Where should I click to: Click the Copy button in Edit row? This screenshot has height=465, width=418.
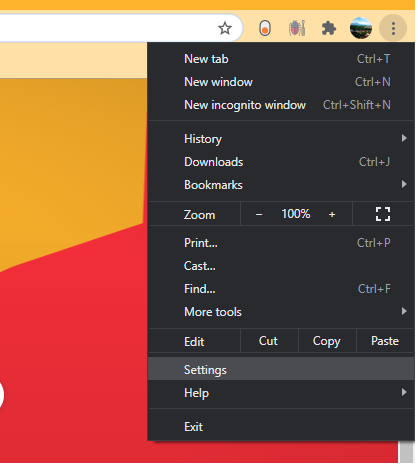pyautogui.click(x=328, y=342)
